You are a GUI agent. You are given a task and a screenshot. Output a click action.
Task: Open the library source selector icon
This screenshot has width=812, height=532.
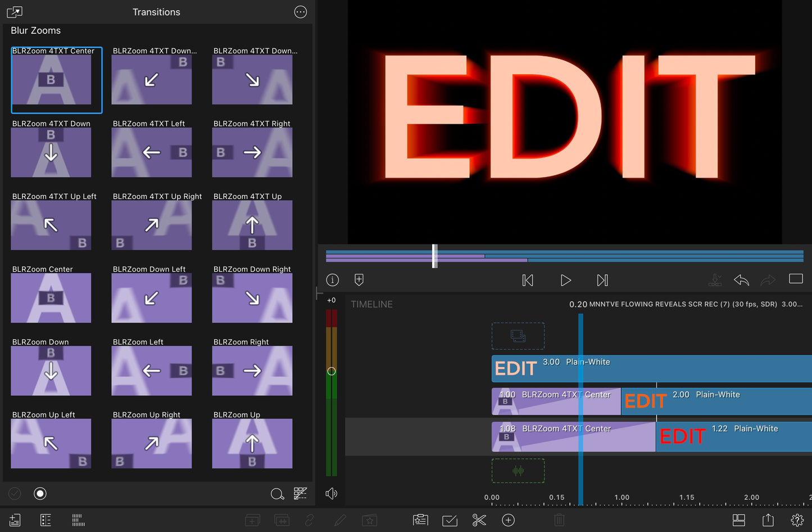(x=15, y=12)
